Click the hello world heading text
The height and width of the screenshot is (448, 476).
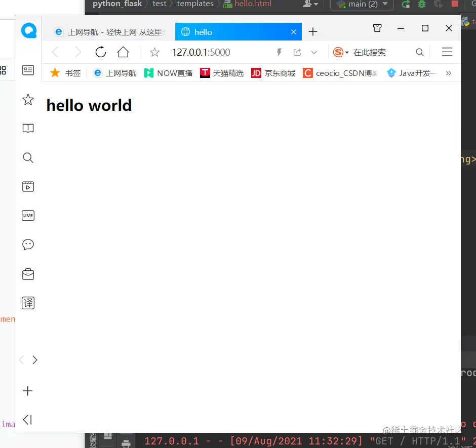[x=89, y=105]
